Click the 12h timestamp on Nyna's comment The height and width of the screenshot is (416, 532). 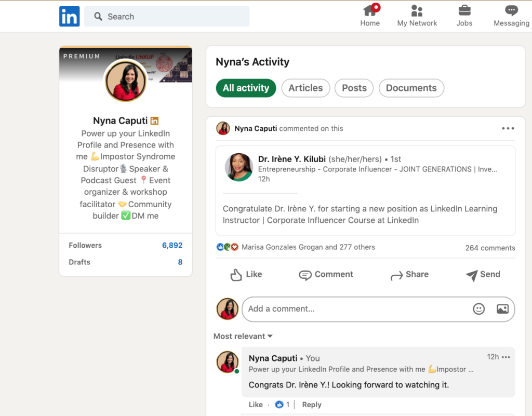tap(493, 357)
